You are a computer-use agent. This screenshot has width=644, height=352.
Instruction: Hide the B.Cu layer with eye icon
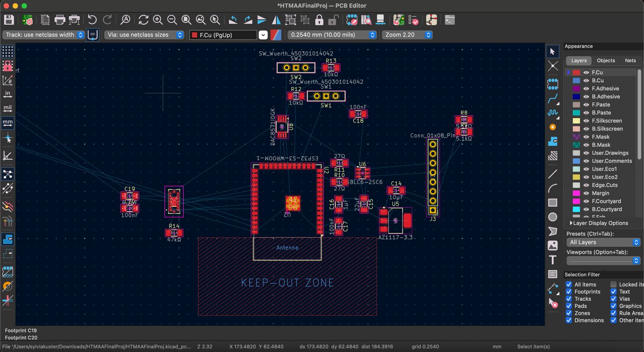[x=586, y=81]
